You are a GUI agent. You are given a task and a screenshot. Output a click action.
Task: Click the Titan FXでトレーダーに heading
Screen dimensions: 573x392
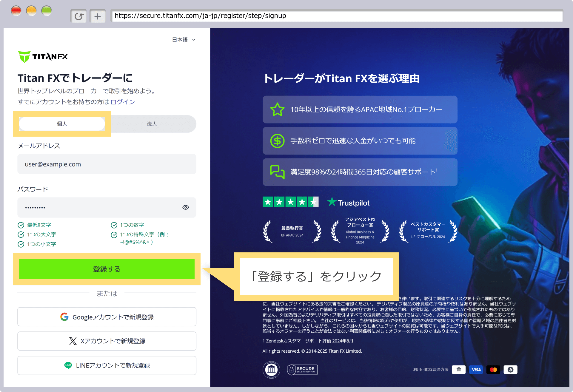click(x=75, y=78)
